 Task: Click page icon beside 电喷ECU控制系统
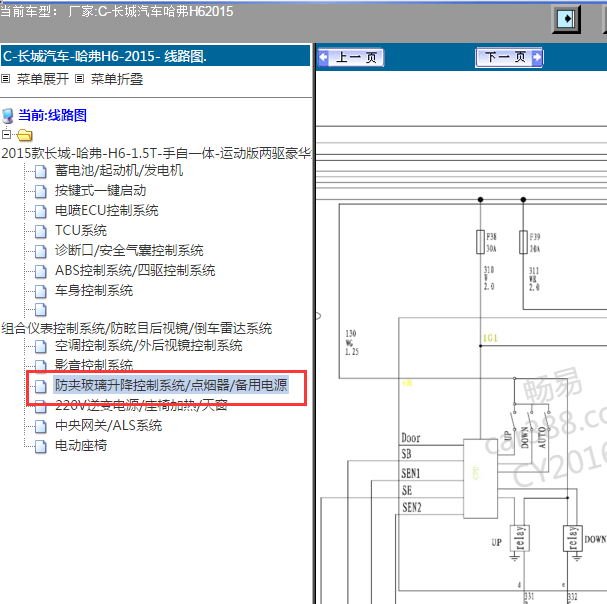41,211
